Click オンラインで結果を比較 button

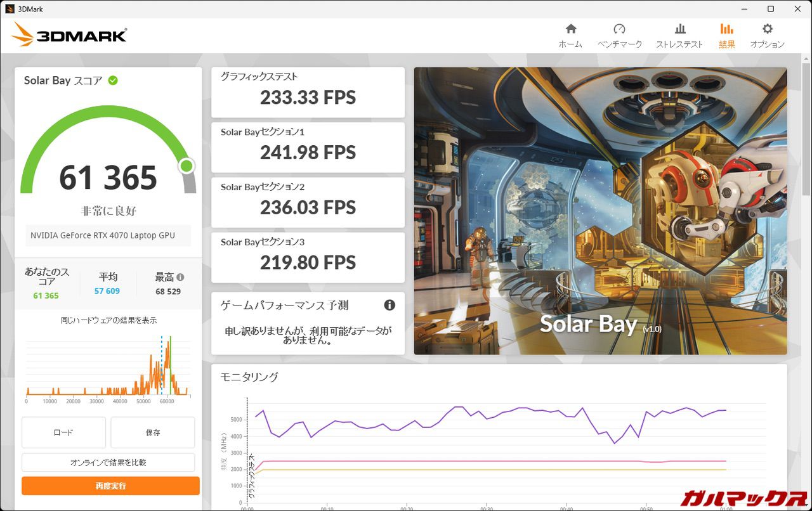click(108, 462)
